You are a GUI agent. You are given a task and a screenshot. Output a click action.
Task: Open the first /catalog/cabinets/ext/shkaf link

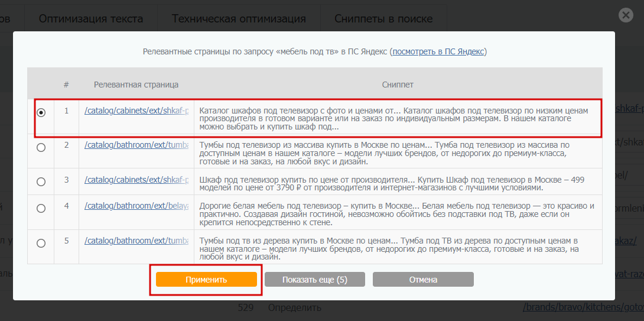136,110
